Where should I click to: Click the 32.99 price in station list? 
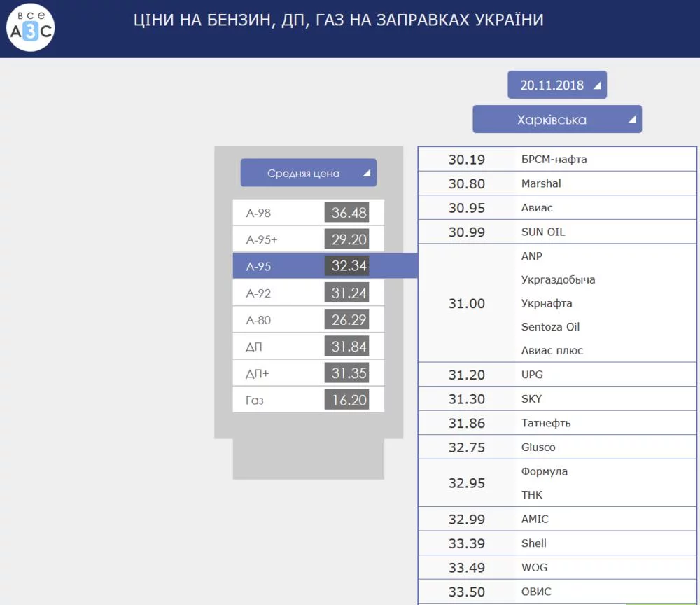click(466, 519)
